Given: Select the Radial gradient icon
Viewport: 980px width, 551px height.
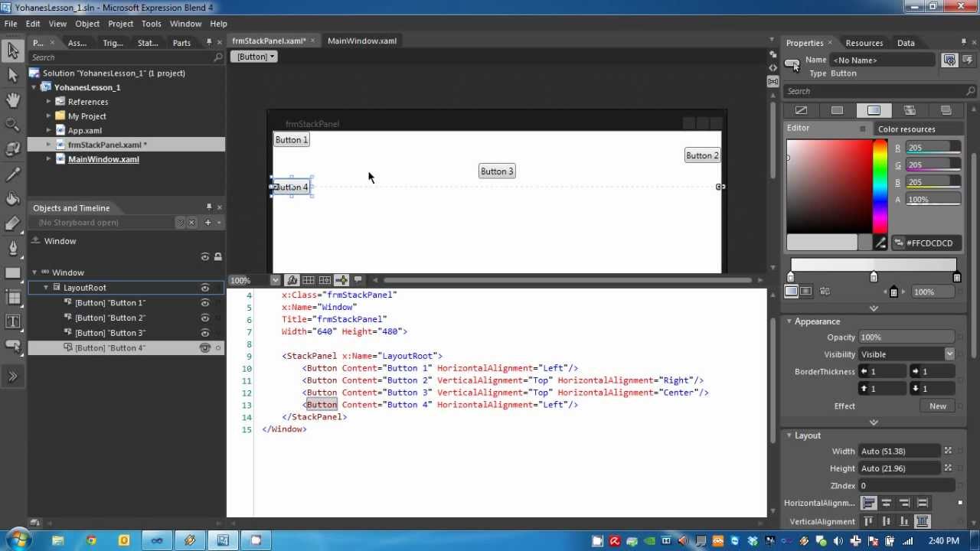Looking at the screenshot, I should click(806, 292).
